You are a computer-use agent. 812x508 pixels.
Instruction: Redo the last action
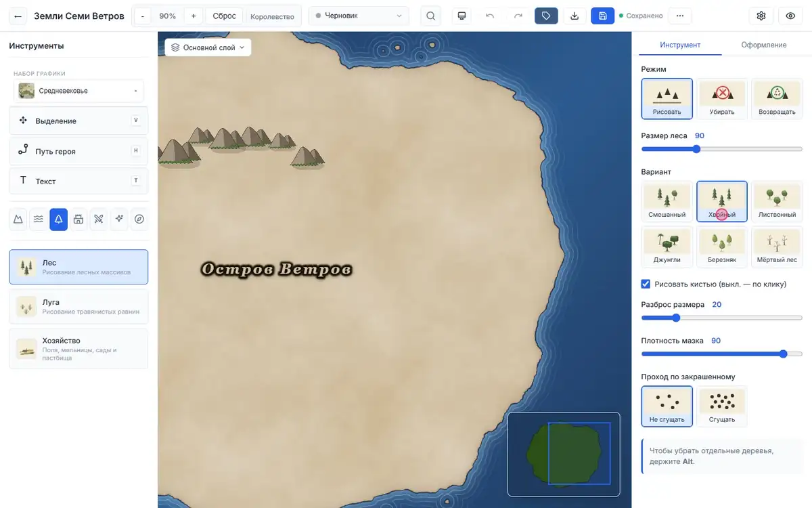(x=518, y=16)
